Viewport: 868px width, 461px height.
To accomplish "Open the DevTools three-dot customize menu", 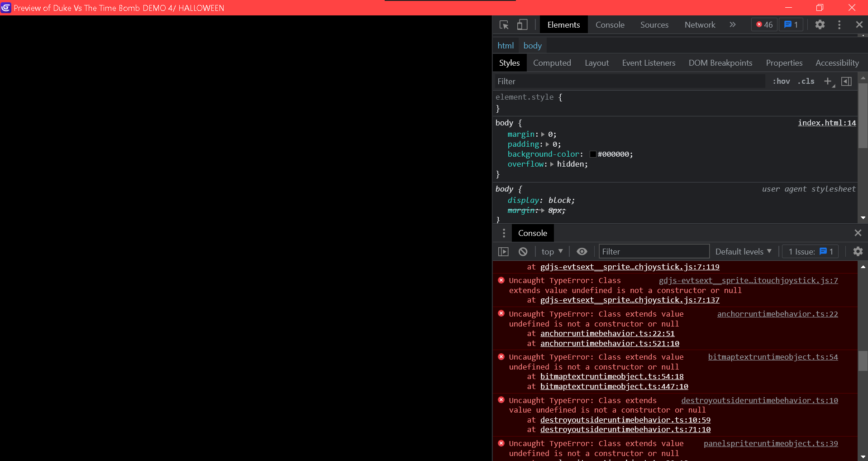I will [x=839, y=25].
